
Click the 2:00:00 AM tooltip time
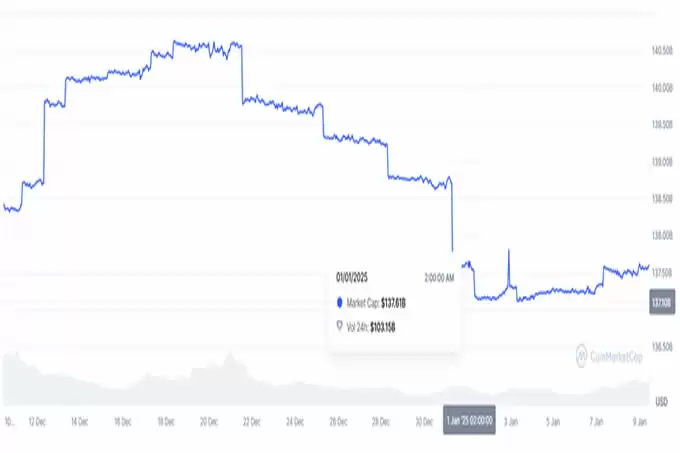click(x=438, y=277)
